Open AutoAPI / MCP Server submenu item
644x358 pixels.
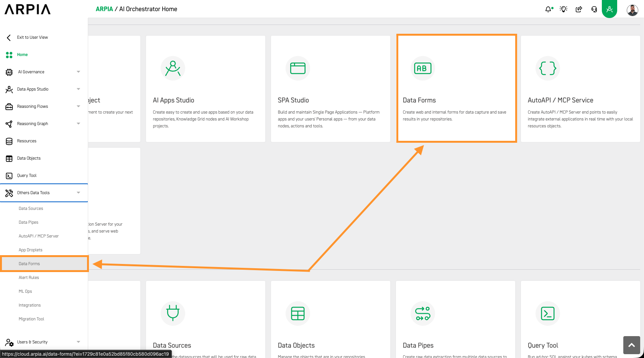click(39, 236)
